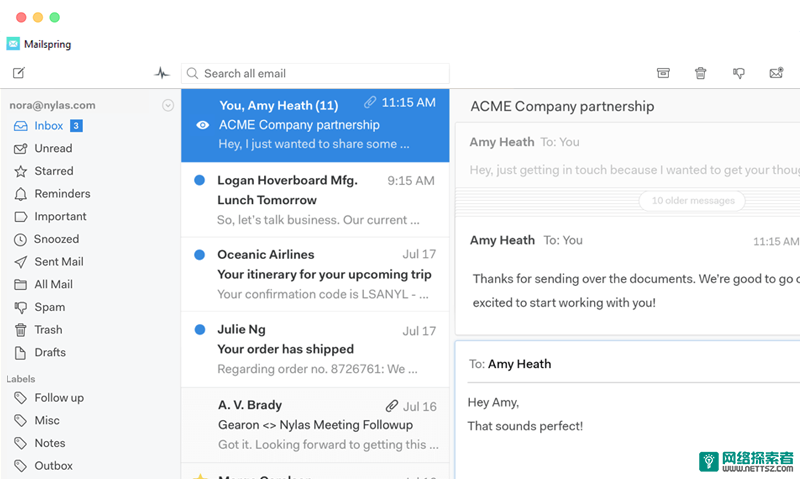Toggle unread dot on Logan Hoverboard email
Screen dimensions: 800x479
[199, 180]
